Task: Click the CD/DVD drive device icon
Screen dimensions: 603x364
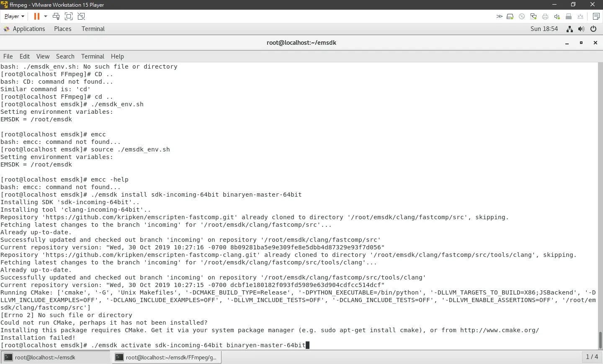Action: (x=522, y=16)
